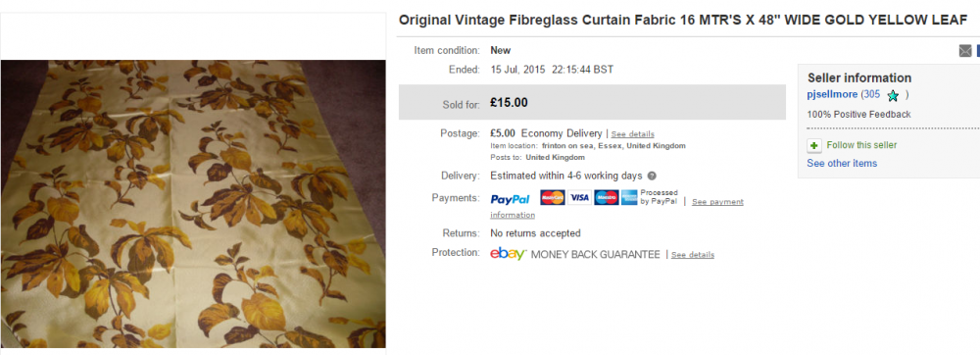Click the MasterCard payment icon

tap(553, 197)
